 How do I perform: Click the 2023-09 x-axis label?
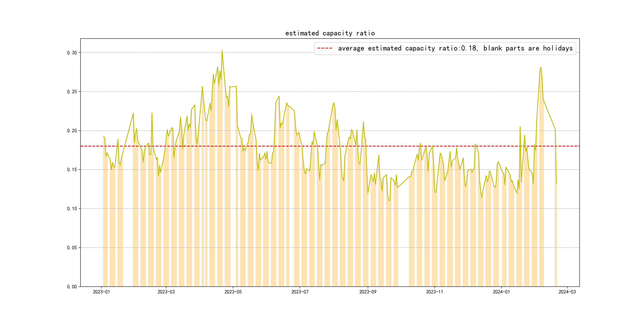click(x=368, y=292)
